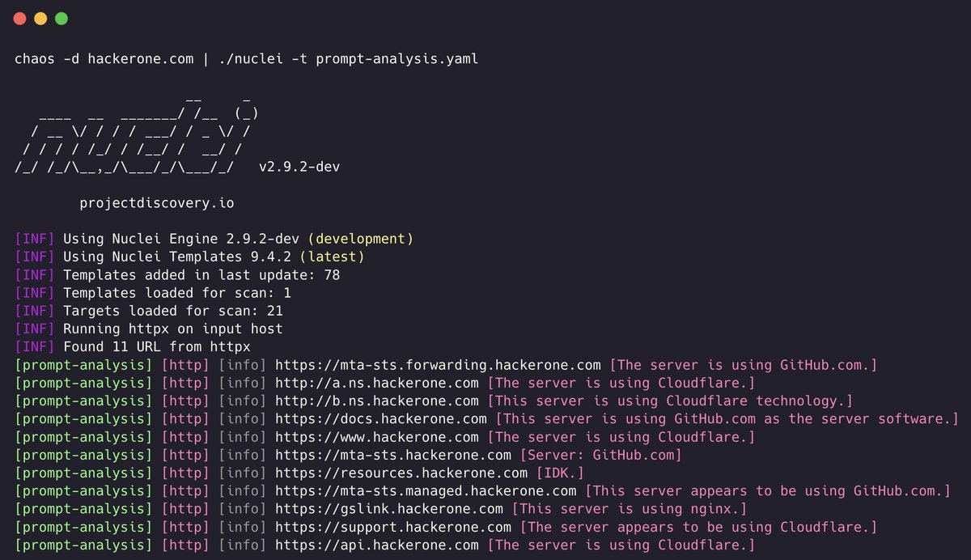
Task: Click [This server is using nginx.] result
Action: click(x=630, y=508)
